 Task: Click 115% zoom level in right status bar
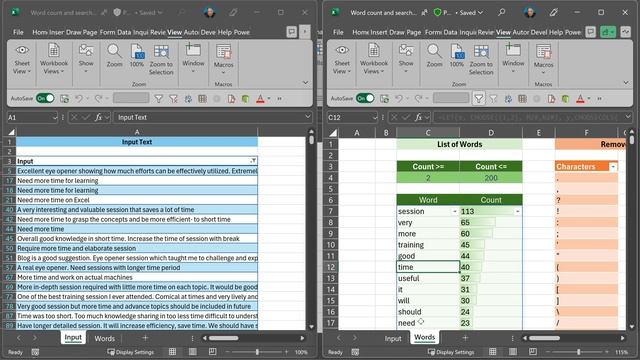tap(621, 352)
